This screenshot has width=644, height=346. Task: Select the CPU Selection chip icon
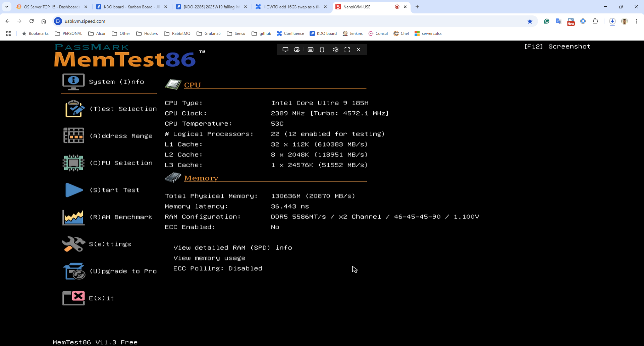(73, 163)
